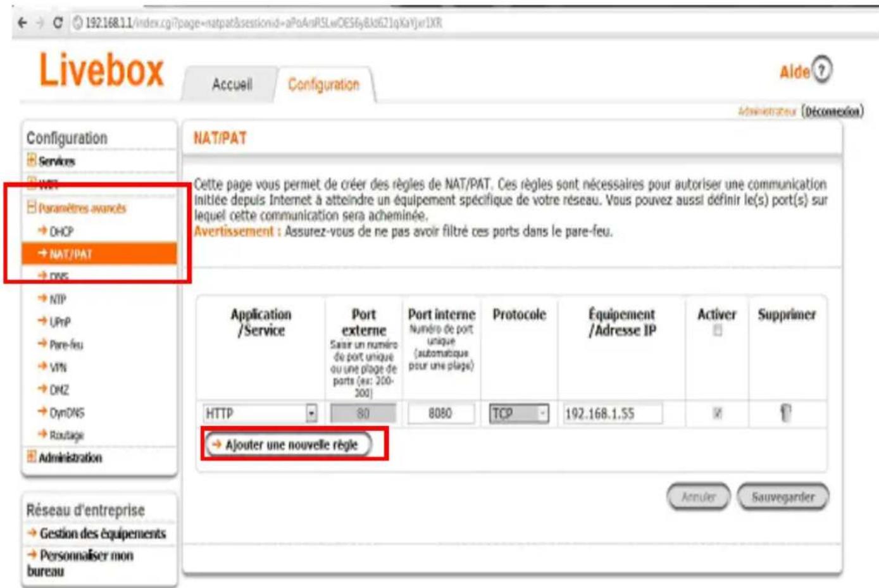The width and height of the screenshot is (879, 588).
Task: Click the Administrateur text
Action: tap(767, 111)
